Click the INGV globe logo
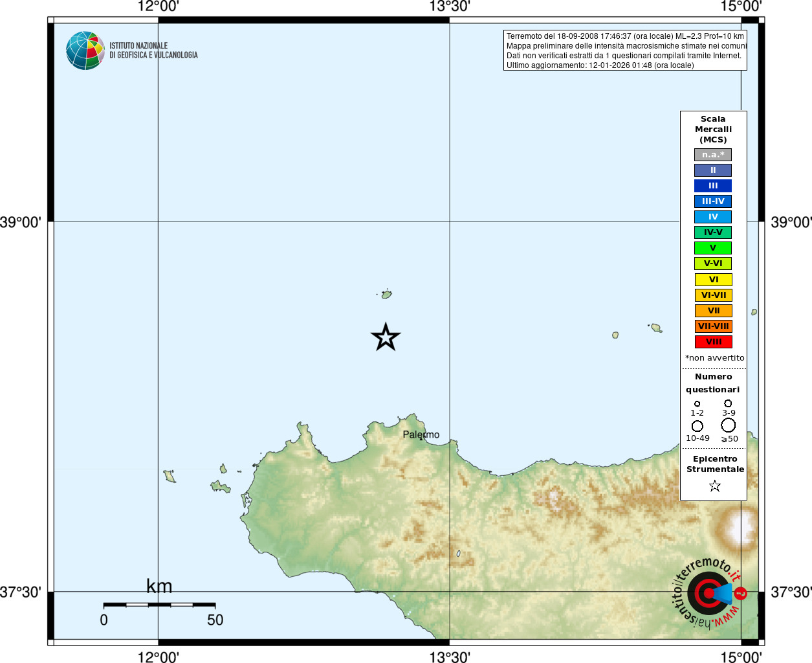Viewport: 812px width, 663px height. pos(85,51)
